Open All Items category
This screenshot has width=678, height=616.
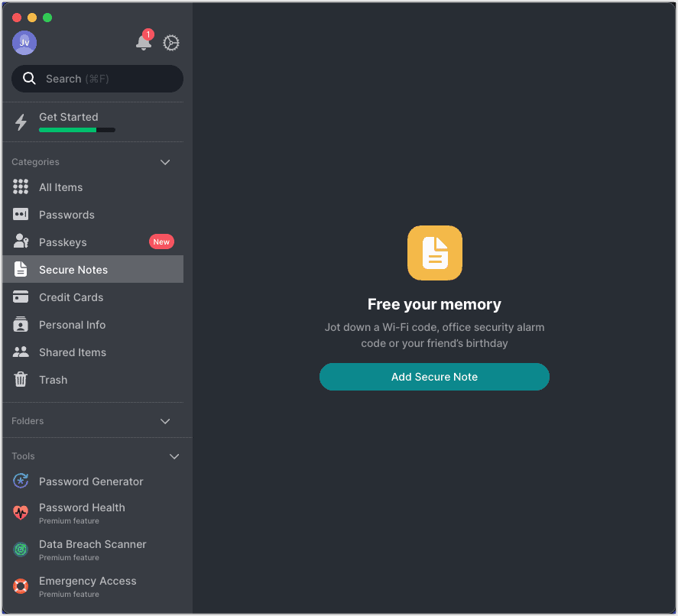click(x=93, y=187)
